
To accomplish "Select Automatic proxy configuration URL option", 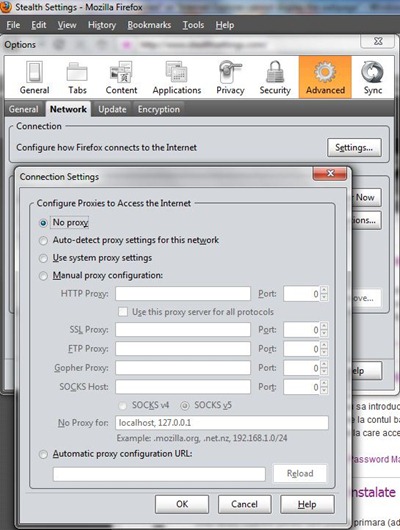I will pyautogui.click(x=43, y=454).
